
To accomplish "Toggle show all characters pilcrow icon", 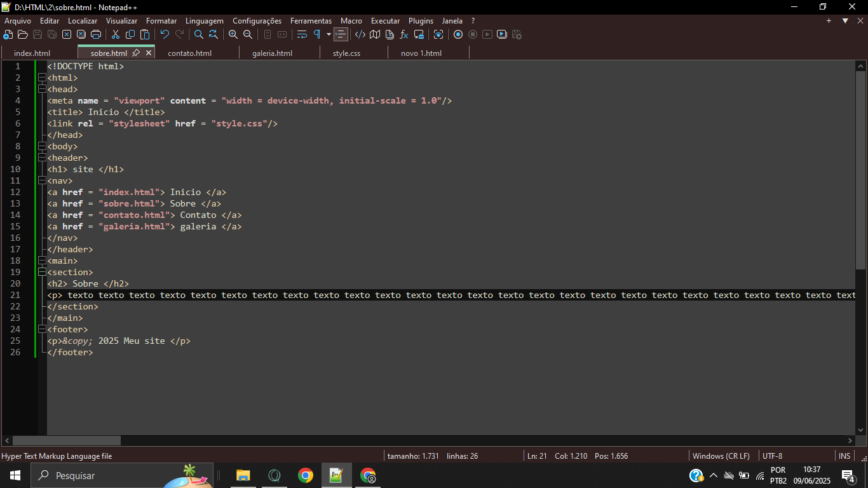I will [317, 34].
